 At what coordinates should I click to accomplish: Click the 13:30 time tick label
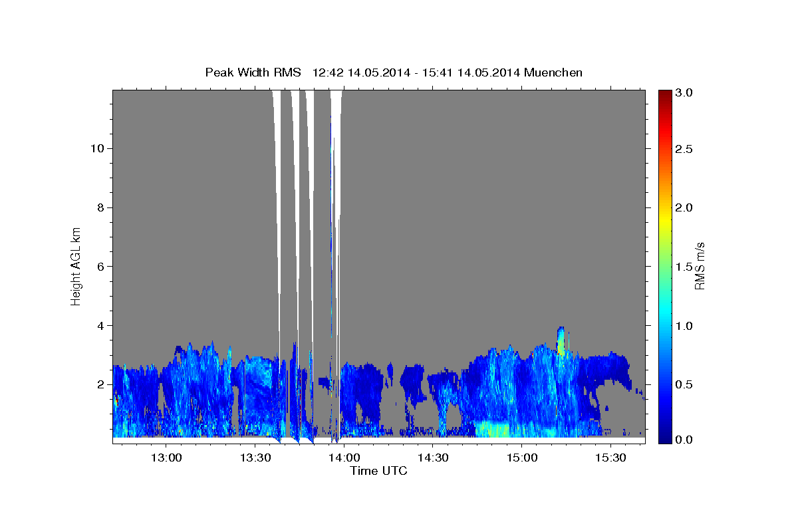pos(255,458)
